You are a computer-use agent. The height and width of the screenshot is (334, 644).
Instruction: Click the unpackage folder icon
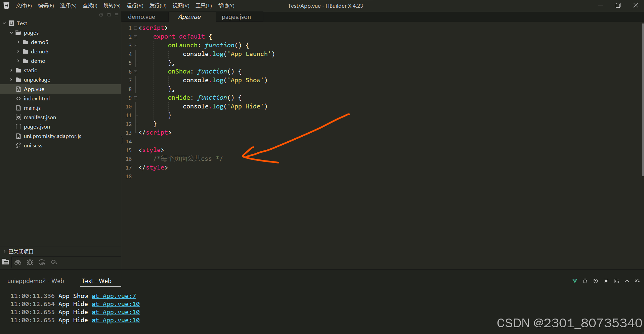pyautogui.click(x=18, y=80)
